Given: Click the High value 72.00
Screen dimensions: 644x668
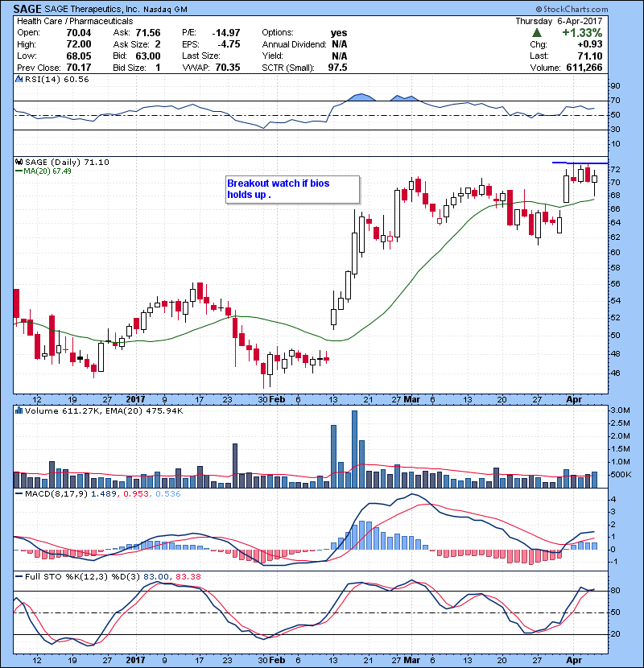Looking at the screenshot, I should click(x=79, y=44).
